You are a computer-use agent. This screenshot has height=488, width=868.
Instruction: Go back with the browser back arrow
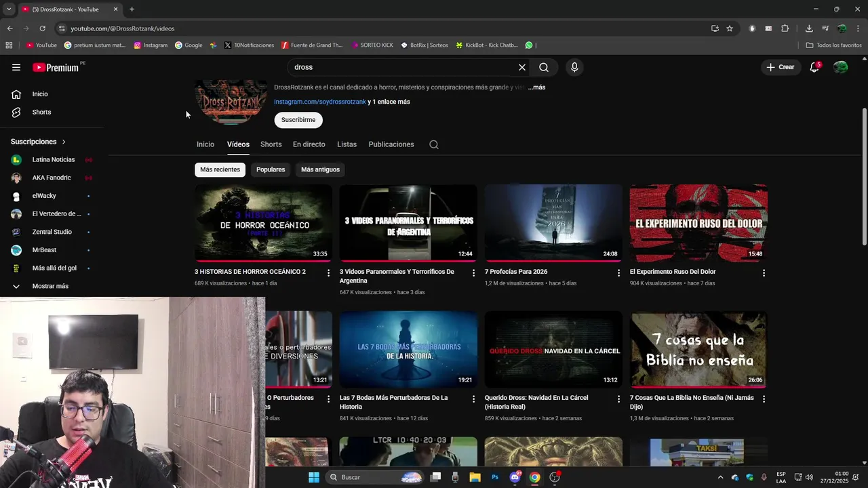(9, 28)
